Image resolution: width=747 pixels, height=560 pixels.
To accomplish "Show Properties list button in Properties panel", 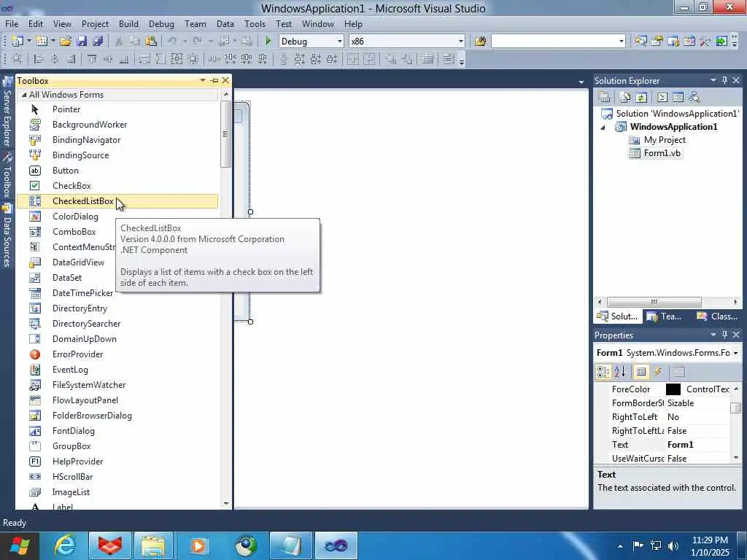I will click(641, 372).
